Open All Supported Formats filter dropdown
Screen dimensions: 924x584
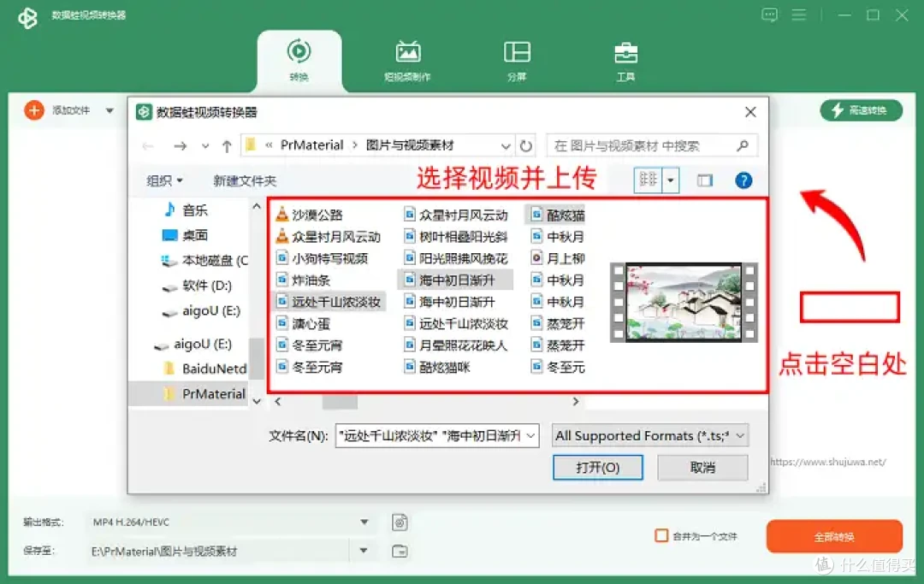point(650,435)
